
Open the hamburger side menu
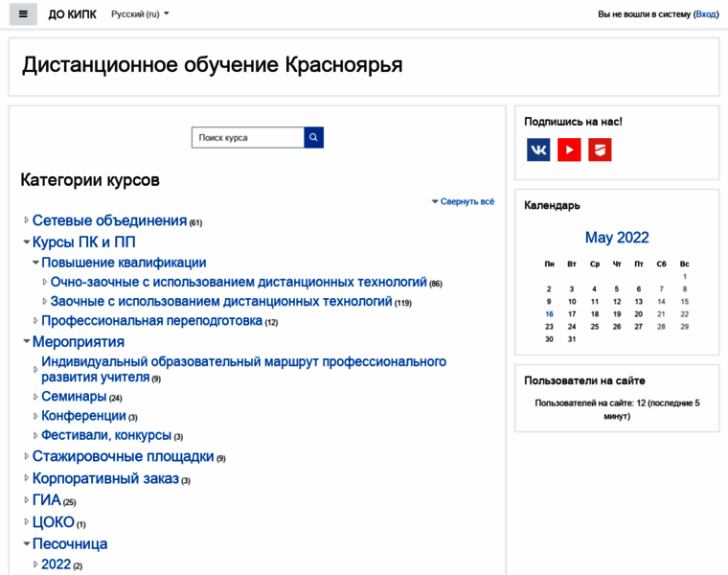(23, 14)
